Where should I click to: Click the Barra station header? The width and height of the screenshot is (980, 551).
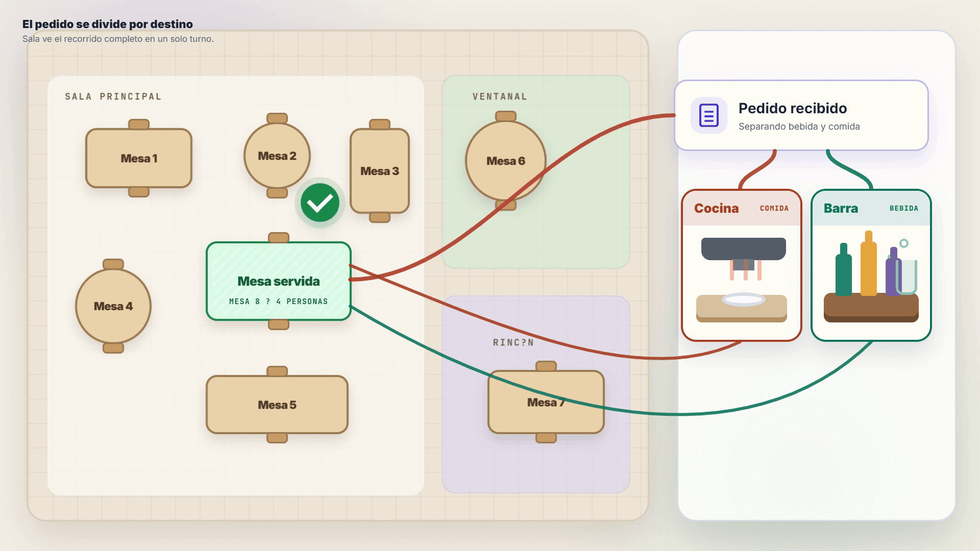(x=871, y=208)
